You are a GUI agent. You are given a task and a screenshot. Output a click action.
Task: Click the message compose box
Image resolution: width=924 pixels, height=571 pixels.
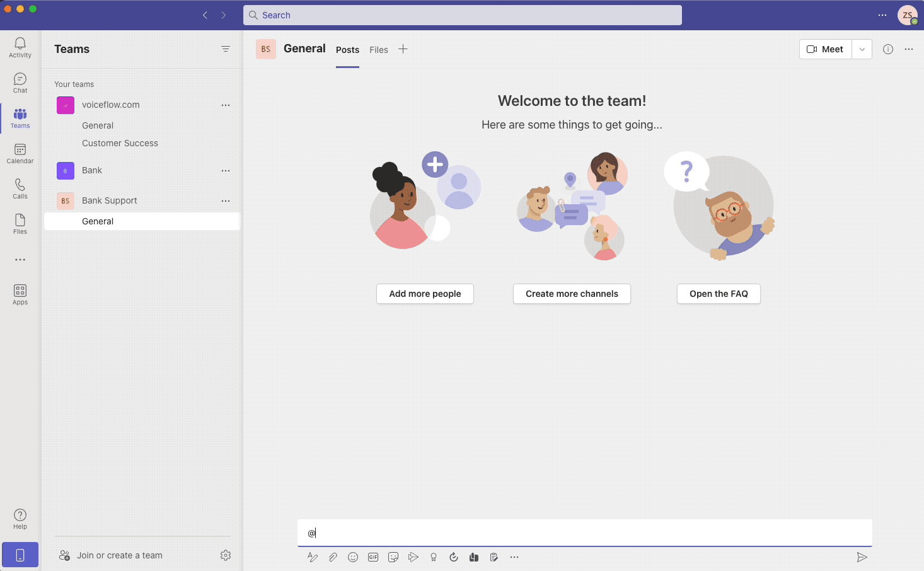coord(585,533)
